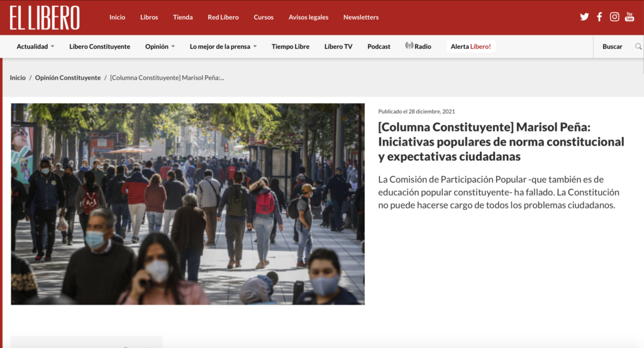Go to Tienda in top navigation

[183, 17]
